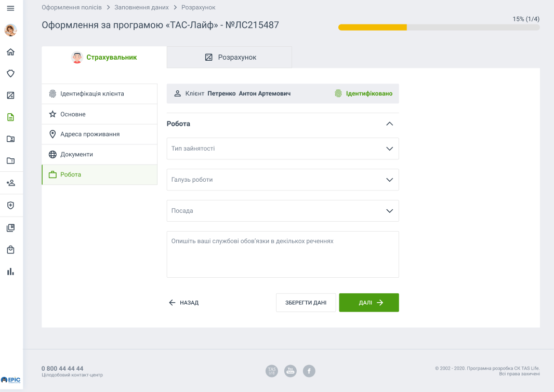Expand the Тип зайнятості dropdown
The width and height of the screenshot is (554, 392).
[283, 148]
